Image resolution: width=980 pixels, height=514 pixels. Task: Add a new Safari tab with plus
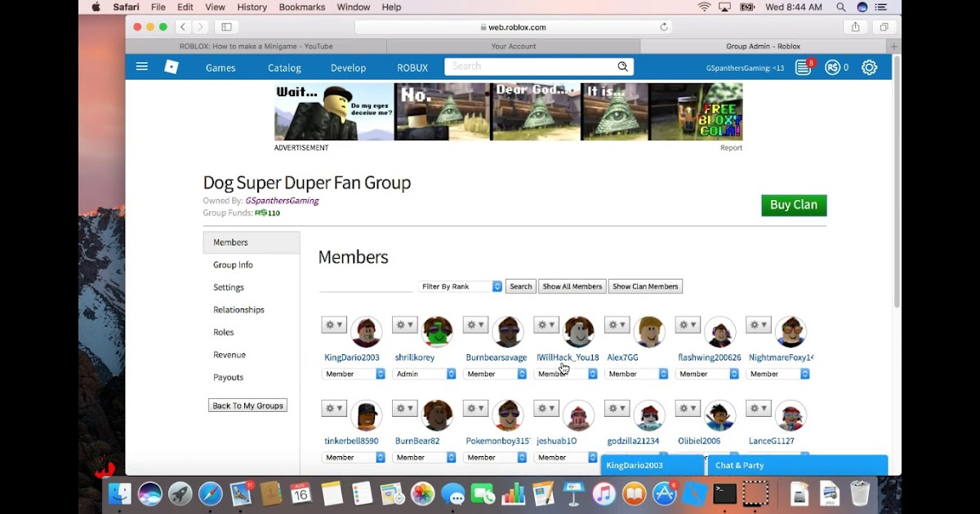pyautogui.click(x=895, y=47)
